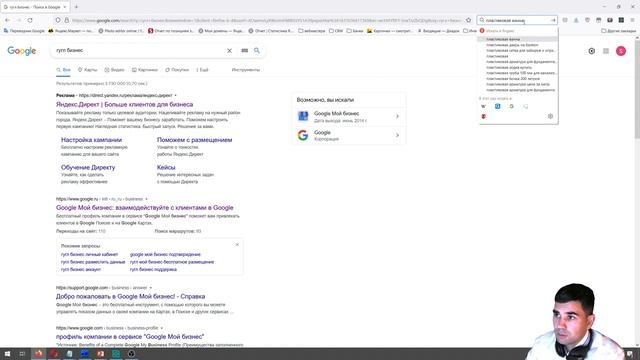Open search settings gear in suggestions dropdown
This screenshot has height=360, width=640.
click(x=550, y=116)
